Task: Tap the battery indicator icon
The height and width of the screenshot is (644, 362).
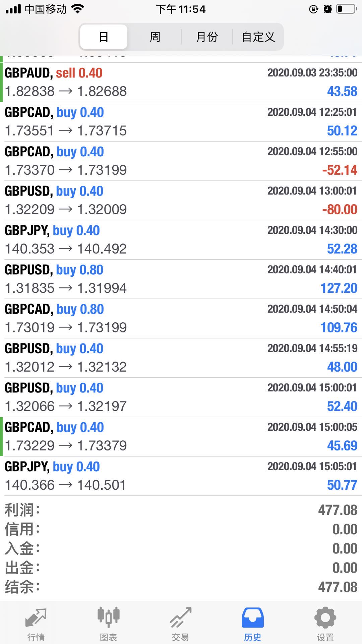Action: [347, 9]
